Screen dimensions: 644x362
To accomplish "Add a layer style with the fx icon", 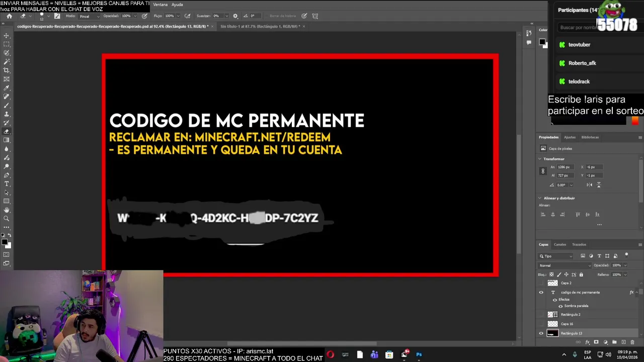I will coord(587,342).
